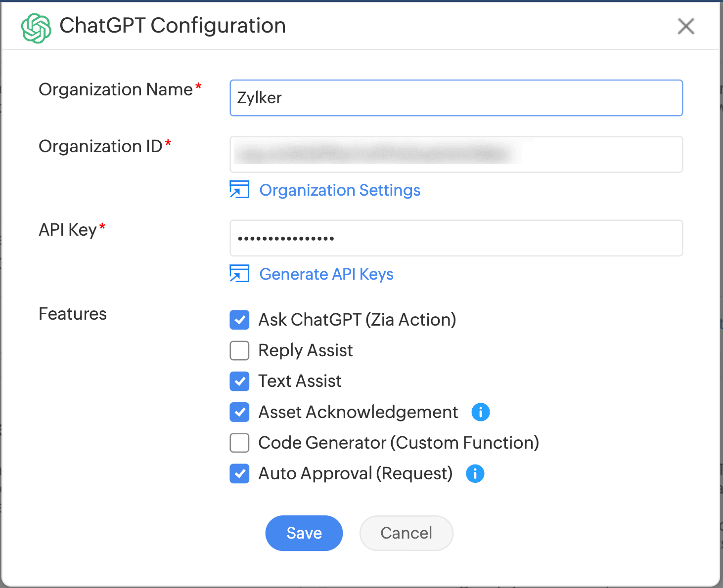
Task: Enable Code Generator (Custom Function)
Action: [239, 443]
